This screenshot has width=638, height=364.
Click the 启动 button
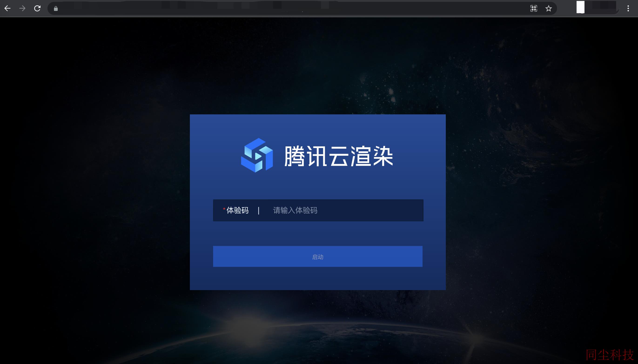point(318,257)
